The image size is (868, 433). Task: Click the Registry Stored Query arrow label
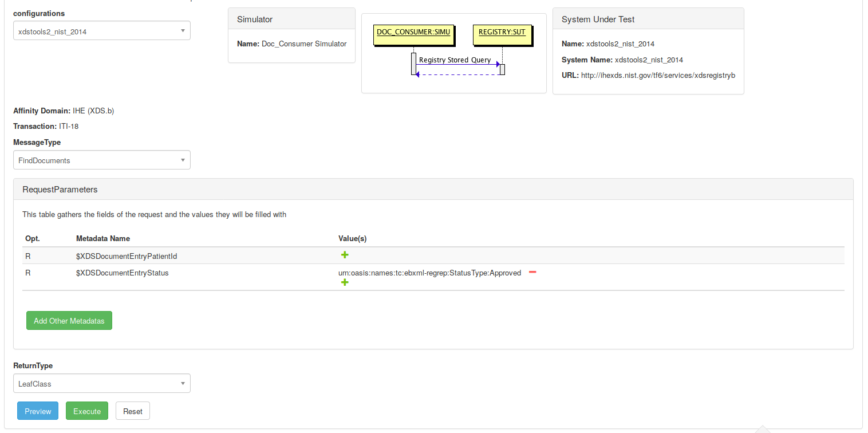tap(455, 60)
